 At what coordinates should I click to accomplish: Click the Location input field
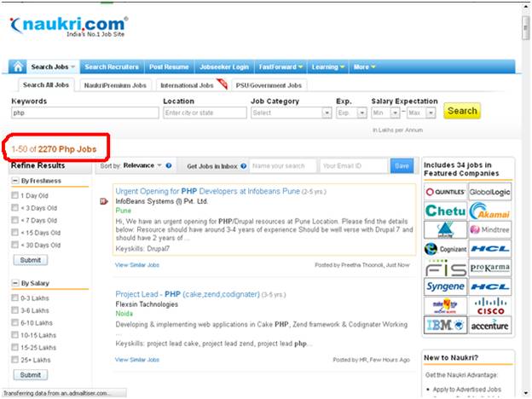(x=202, y=113)
